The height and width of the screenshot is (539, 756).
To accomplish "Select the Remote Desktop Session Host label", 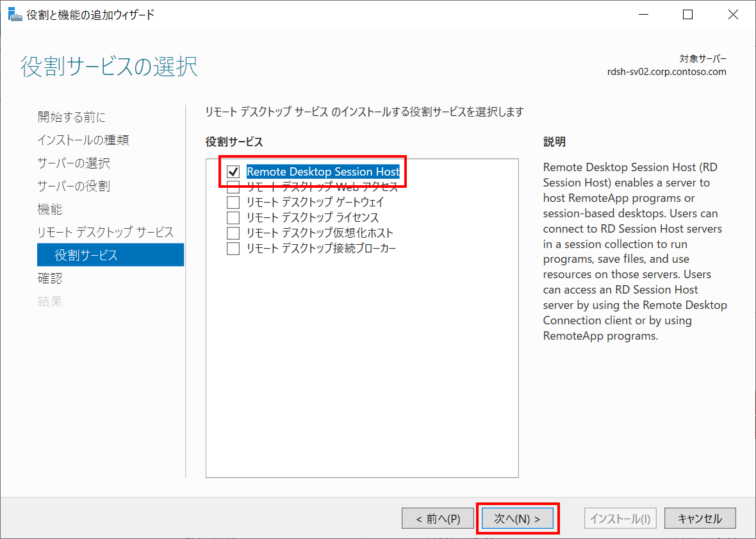I will click(324, 172).
